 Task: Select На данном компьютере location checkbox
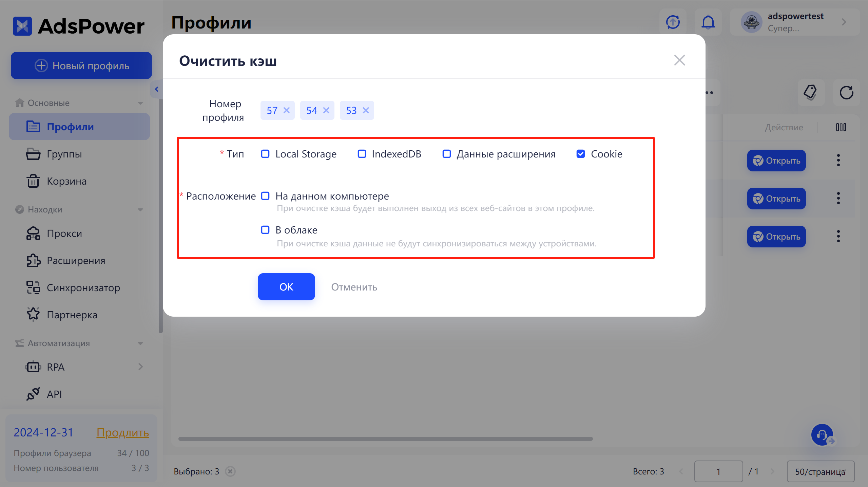[266, 196]
